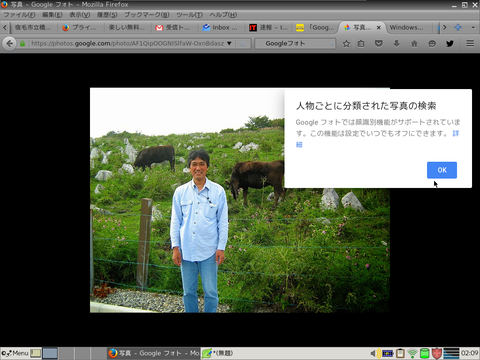Screen dimensions: 480x360
Task: Focus the photos.google.com URL address field
Action: [x=128, y=43]
